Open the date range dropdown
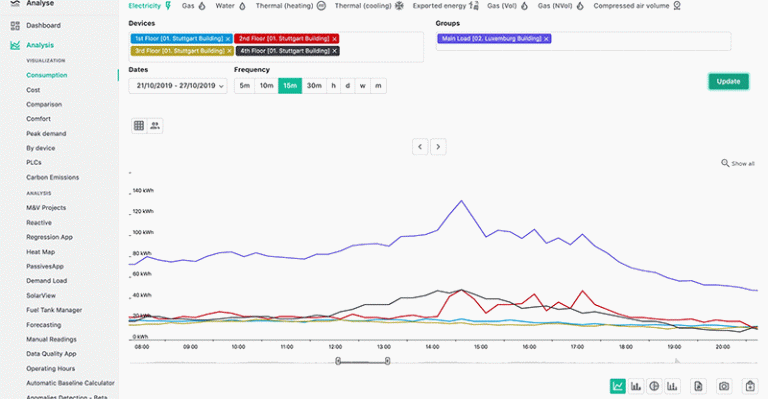 [178, 86]
